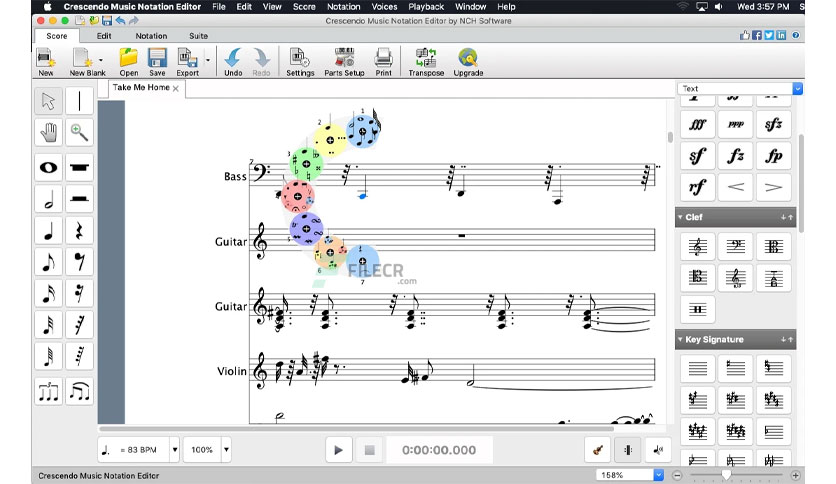Switch to the Edit ribbon tab
836x484 pixels.
point(104,36)
